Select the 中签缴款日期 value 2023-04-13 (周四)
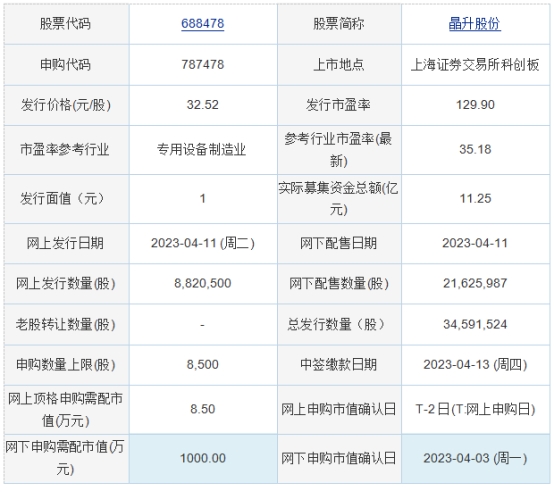The width and height of the screenshot is (554, 492). [475, 364]
